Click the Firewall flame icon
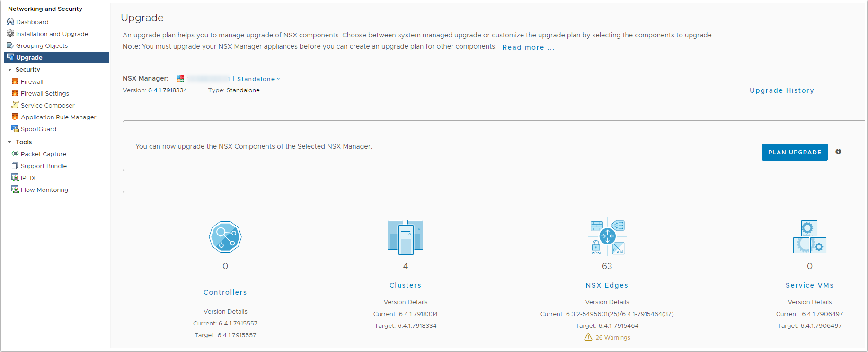Image resolution: width=868 pixels, height=352 pixels. 15,81
